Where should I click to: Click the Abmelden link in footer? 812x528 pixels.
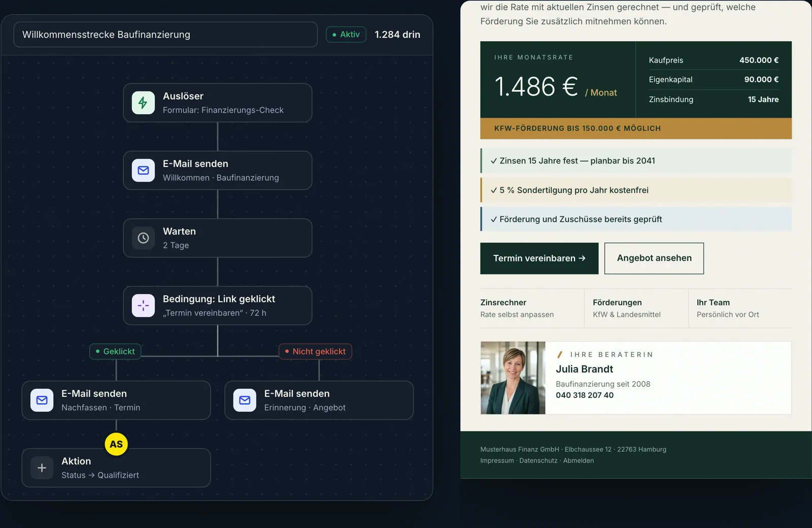579,460
